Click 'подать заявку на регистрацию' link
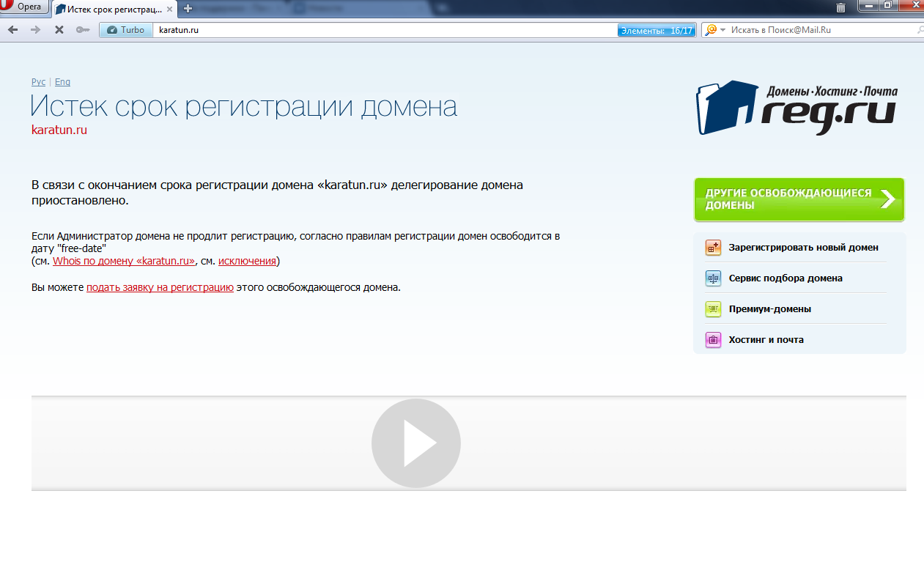Image resolution: width=924 pixels, height=584 pixels. [x=160, y=287]
